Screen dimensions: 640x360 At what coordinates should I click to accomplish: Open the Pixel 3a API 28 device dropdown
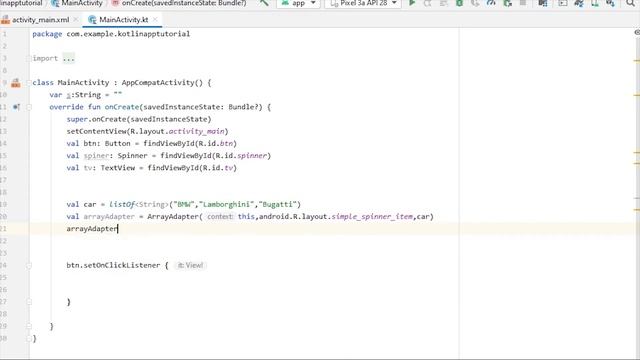click(363, 3)
